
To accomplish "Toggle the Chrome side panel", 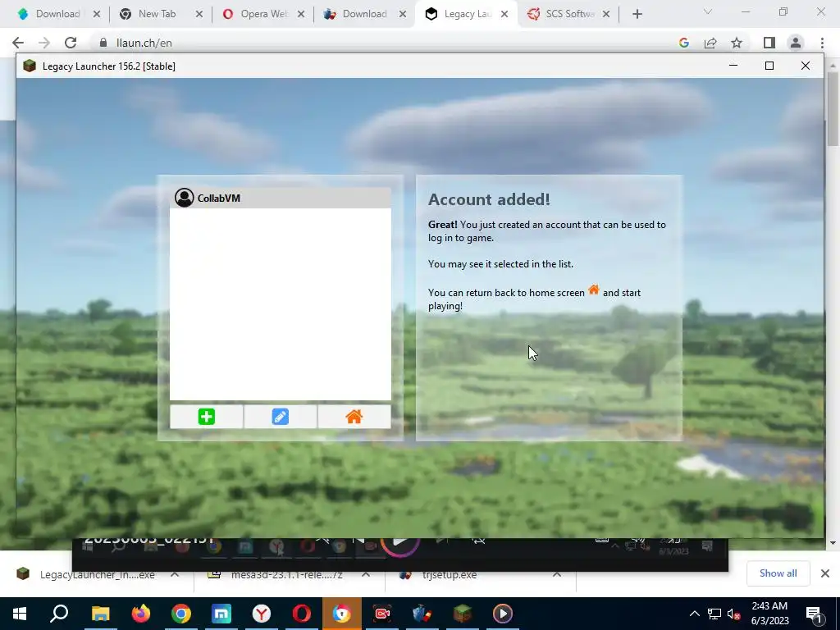I will click(x=769, y=43).
